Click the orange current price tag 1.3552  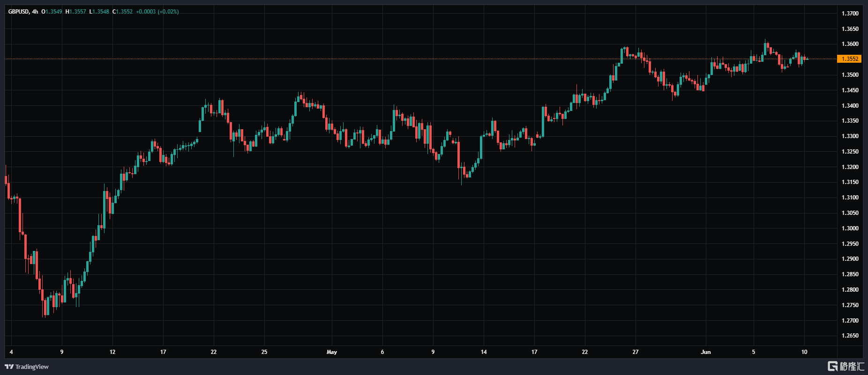point(849,59)
